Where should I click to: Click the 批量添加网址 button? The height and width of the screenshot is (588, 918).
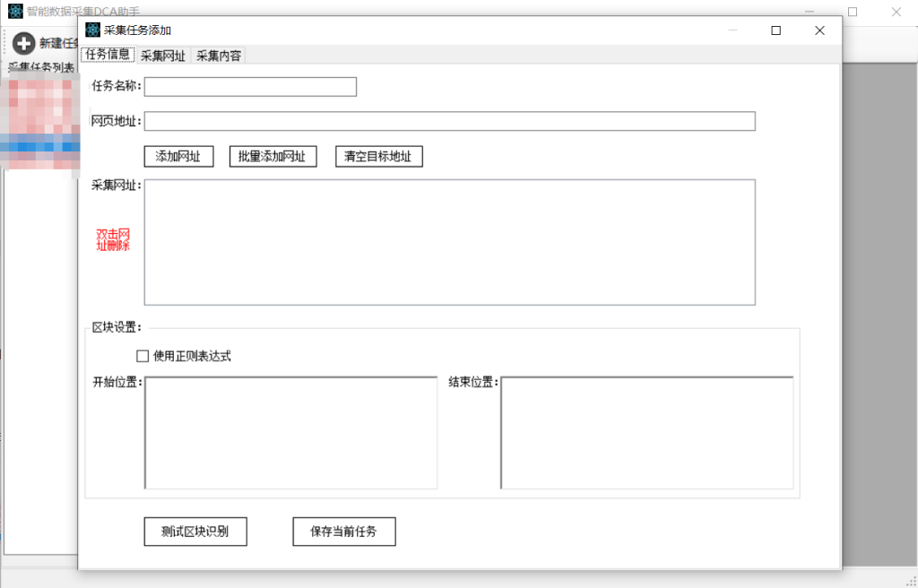click(273, 156)
